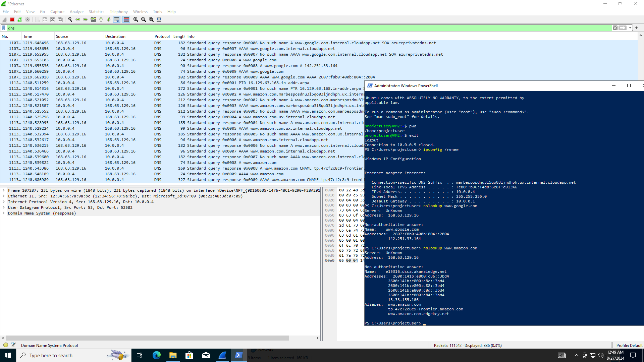
Task: Zoom in on the packet list
Action: (136, 19)
